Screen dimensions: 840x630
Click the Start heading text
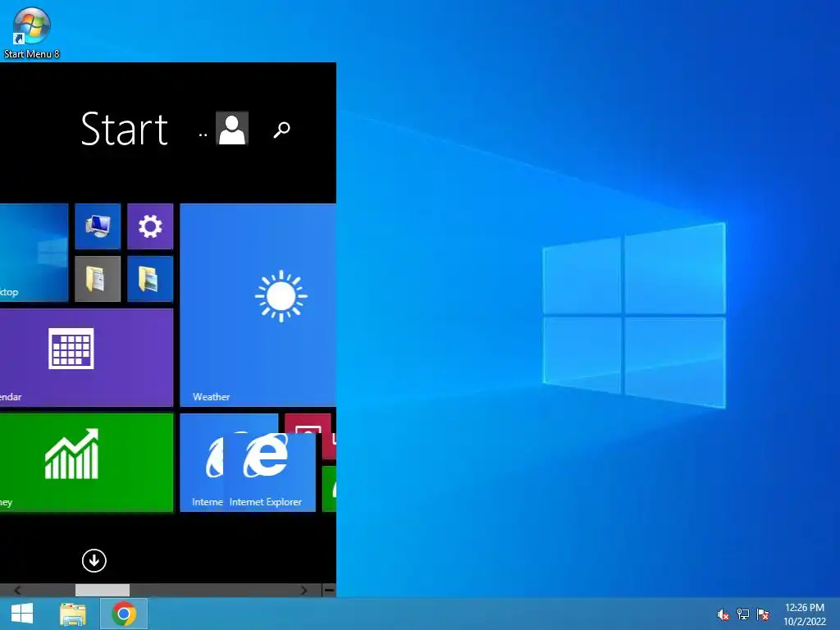(x=125, y=129)
